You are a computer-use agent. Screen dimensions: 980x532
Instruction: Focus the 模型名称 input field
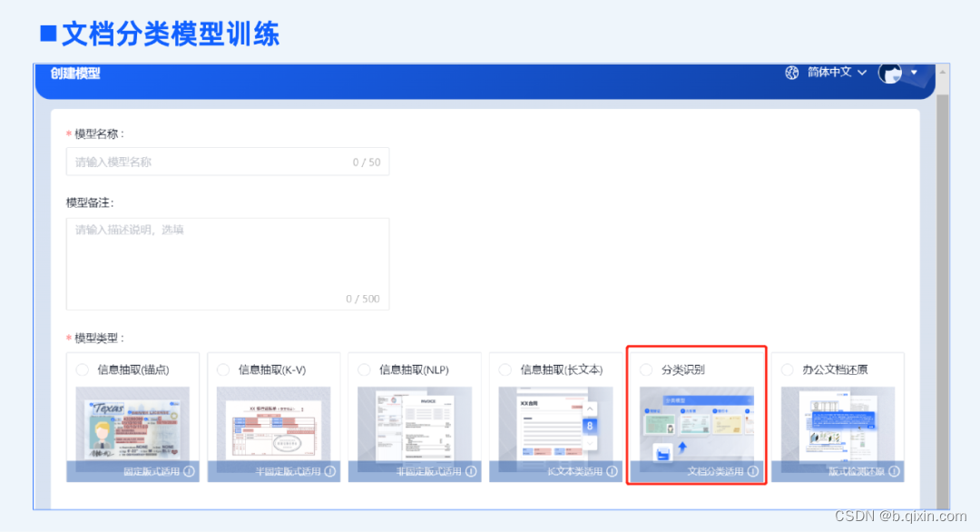click(228, 162)
